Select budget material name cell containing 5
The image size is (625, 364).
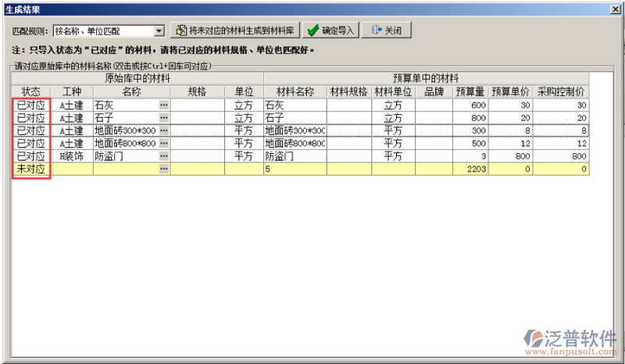pyautogui.click(x=295, y=169)
